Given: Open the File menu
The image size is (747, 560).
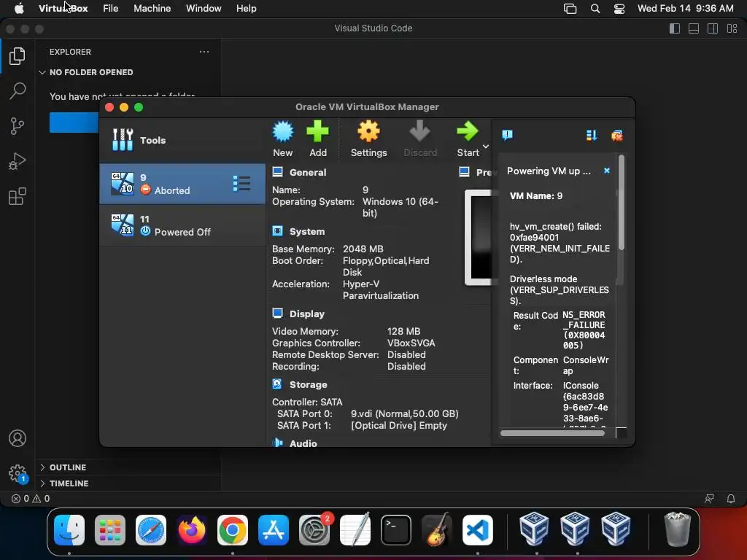Looking at the screenshot, I should coord(111,8).
